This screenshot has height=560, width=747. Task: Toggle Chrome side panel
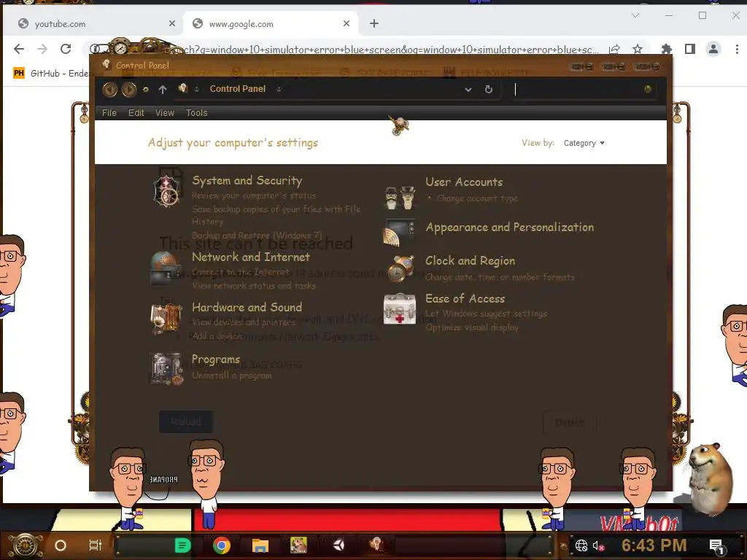(690, 49)
